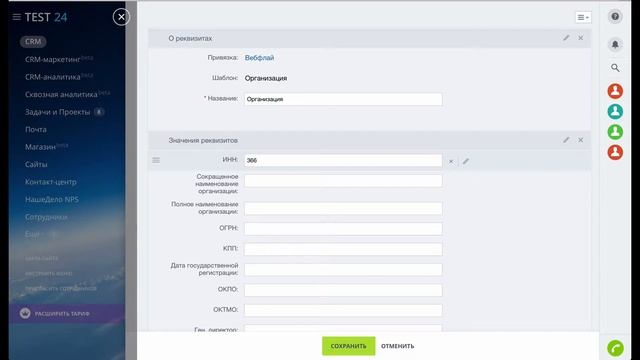Focus the ОГРН input field
The height and width of the screenshot is (360, 640).
[343, 229]
